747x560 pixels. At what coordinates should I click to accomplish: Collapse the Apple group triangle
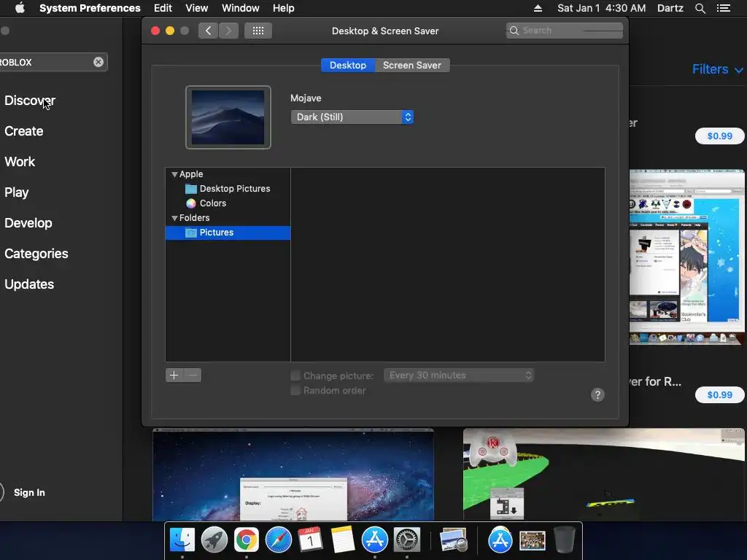[x=174, y=174]
